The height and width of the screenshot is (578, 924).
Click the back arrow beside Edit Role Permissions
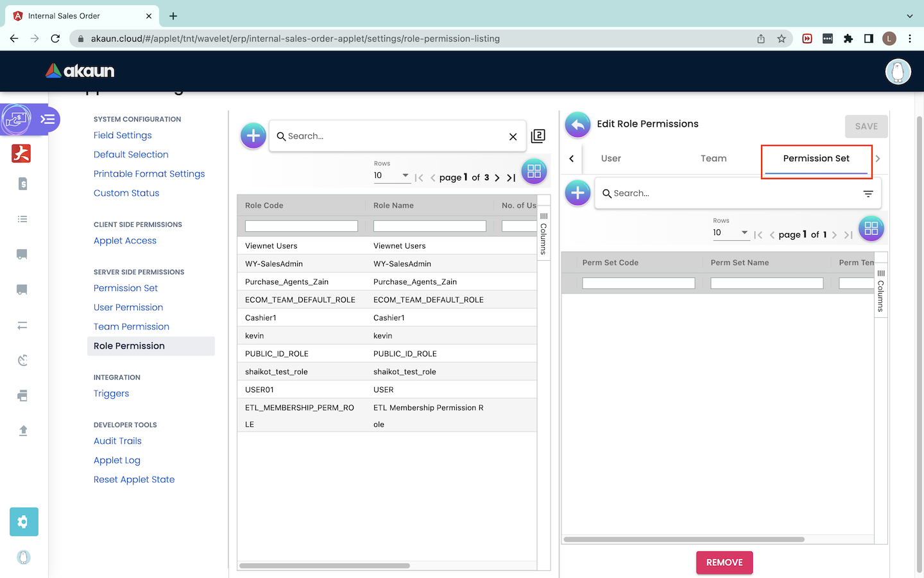(577, 125)
